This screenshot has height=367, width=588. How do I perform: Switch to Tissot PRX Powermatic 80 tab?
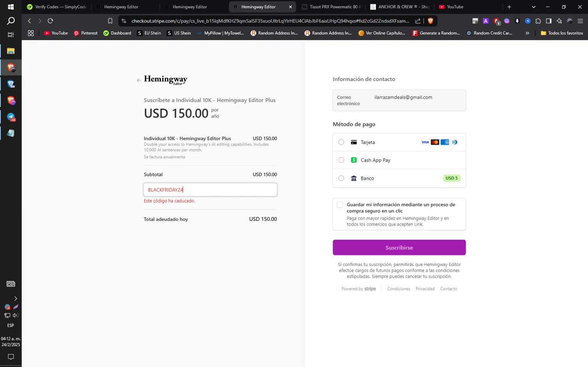331,7
